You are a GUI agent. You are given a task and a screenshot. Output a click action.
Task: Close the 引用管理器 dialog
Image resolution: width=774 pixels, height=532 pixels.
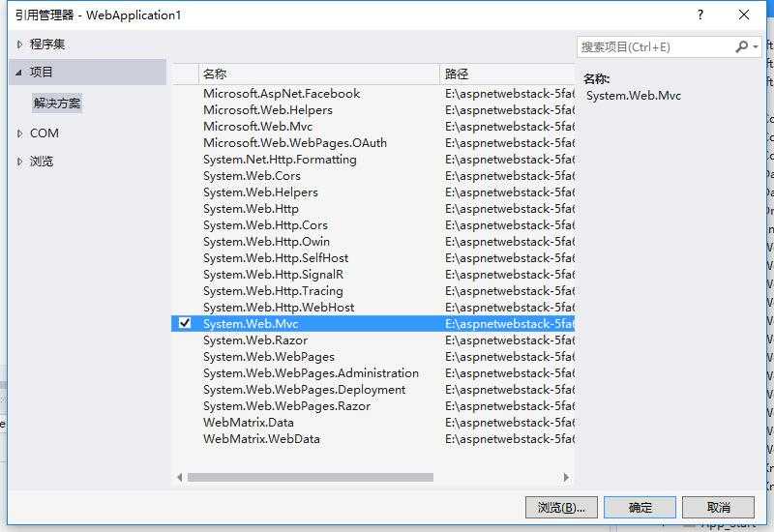[x=744, y=15]
